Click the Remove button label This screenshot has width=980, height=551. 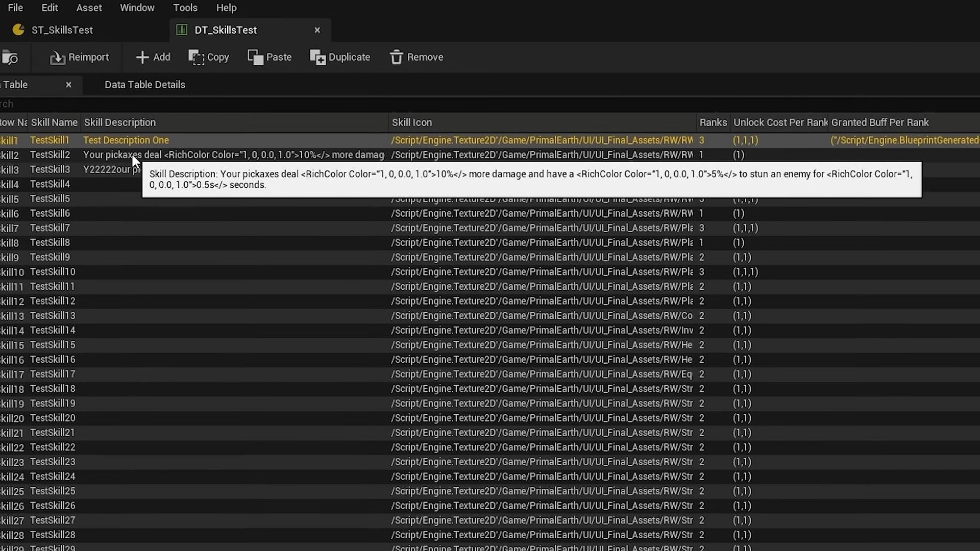pos(425,57)
